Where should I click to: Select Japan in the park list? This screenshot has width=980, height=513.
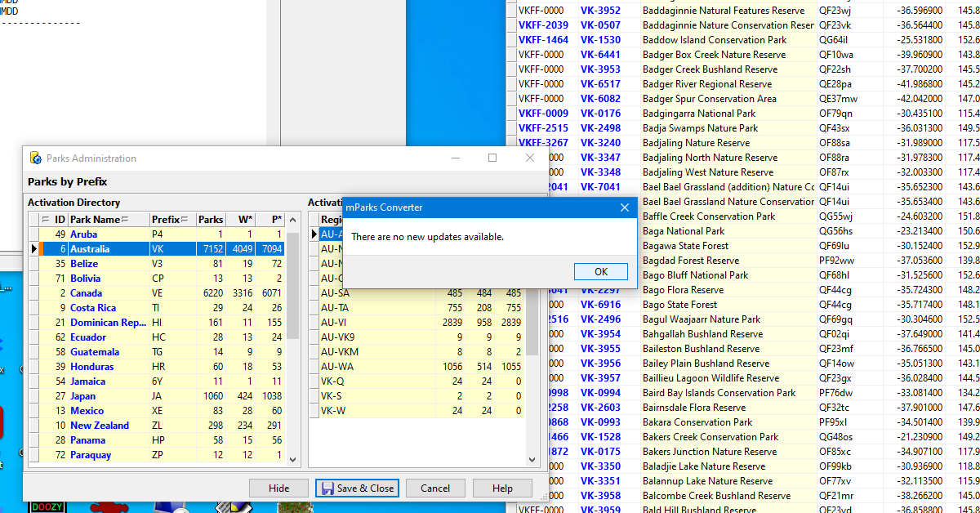[x=158, y=396]
